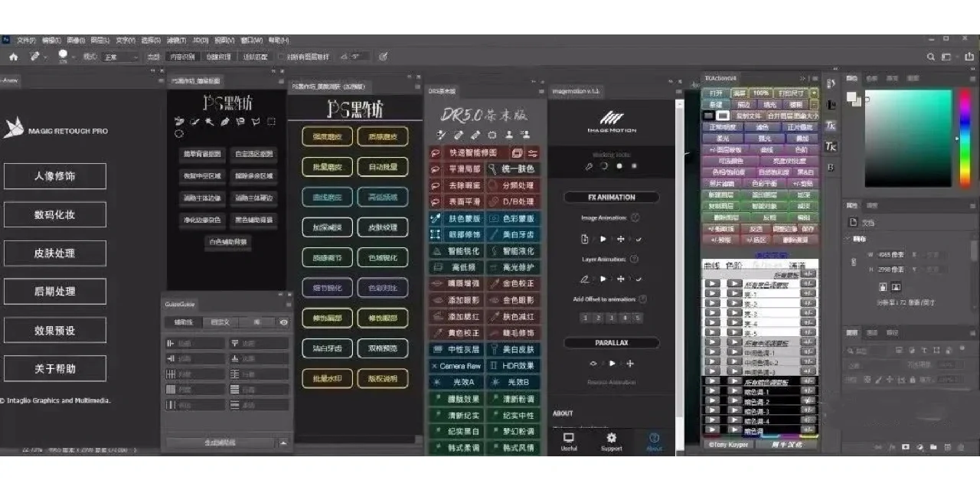
Task: Select the 内容识别 type option
Action: 182,57
